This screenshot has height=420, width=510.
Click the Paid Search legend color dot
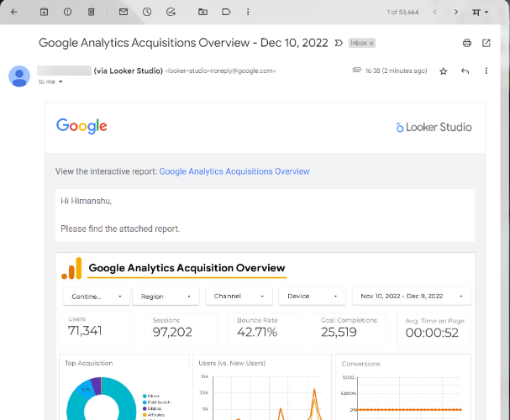[x=145, y=402]
